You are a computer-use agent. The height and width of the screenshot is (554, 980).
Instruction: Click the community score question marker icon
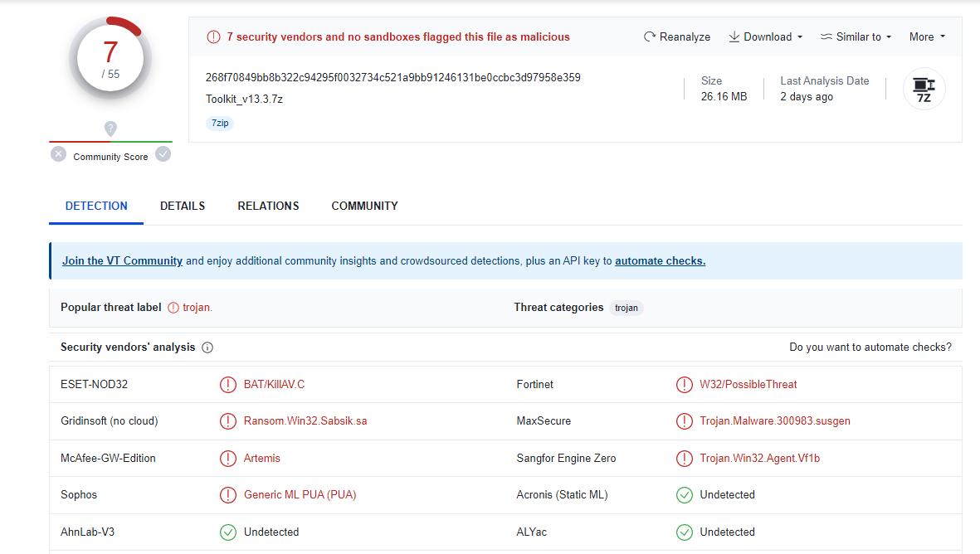click(110, 129)
